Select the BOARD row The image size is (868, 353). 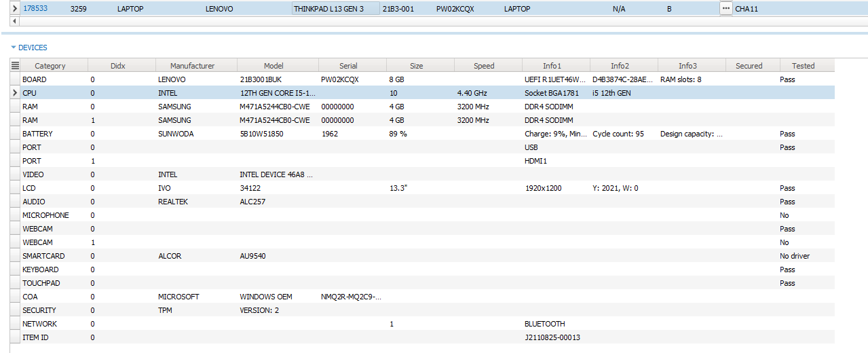(x=423, y=79)
